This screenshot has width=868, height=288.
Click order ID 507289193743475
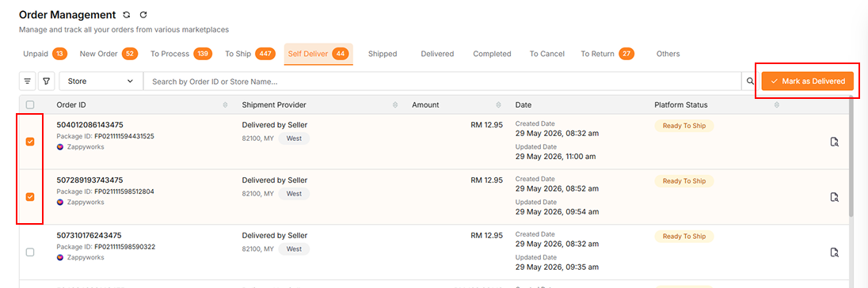click(89, 180)
